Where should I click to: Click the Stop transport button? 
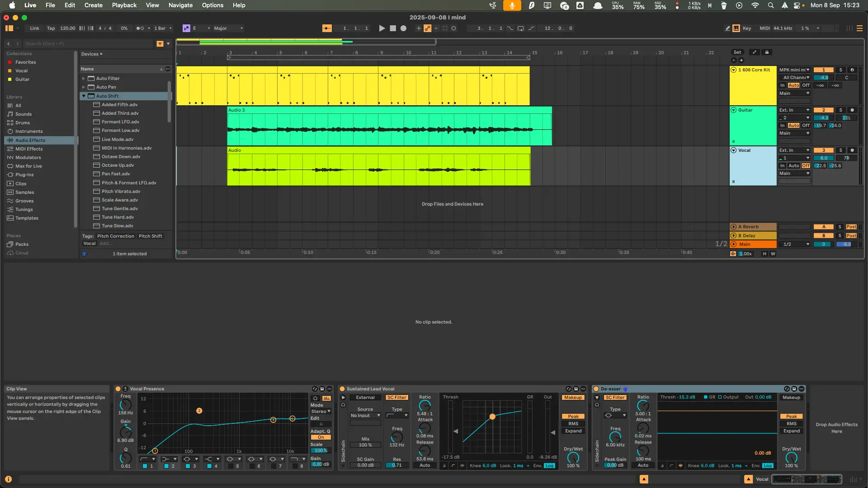pos(392,28)
